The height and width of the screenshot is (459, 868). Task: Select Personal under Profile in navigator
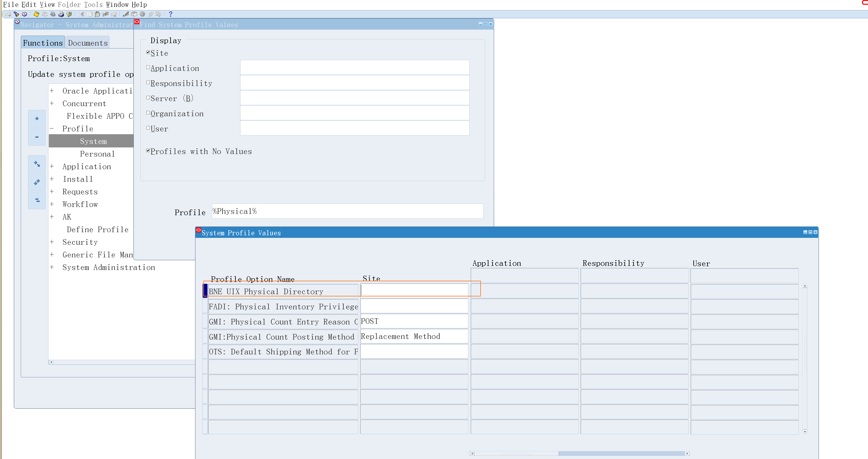coord(97,154)
